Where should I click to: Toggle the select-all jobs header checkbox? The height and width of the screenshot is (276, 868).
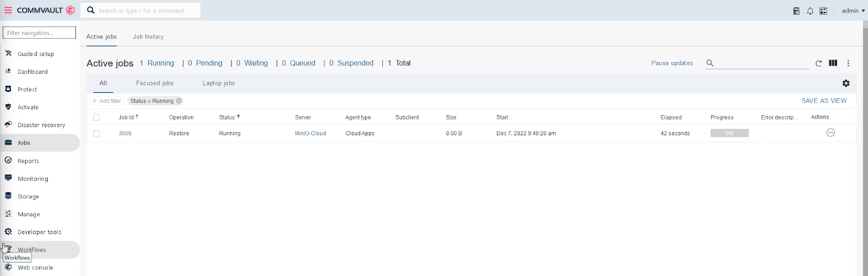pyautogui.click(x=97, y=117)
